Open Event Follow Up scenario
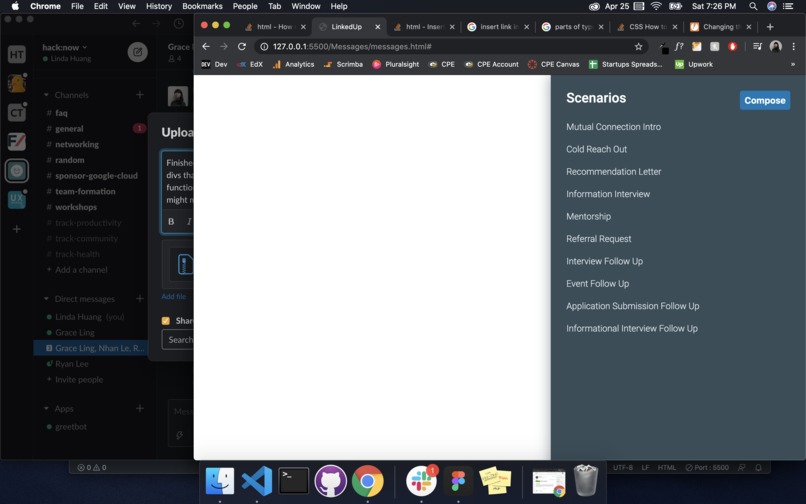 [x=597, y=283]
